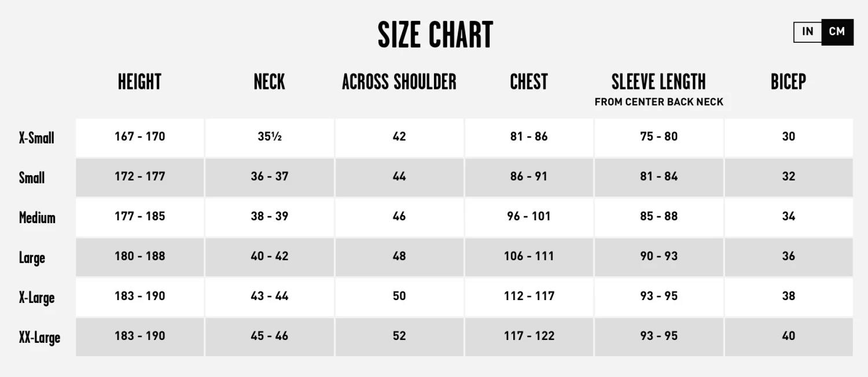The width and height of the screenshot is (868, 377).
Task: Select the Small size row label
Action: coord(32,178)
